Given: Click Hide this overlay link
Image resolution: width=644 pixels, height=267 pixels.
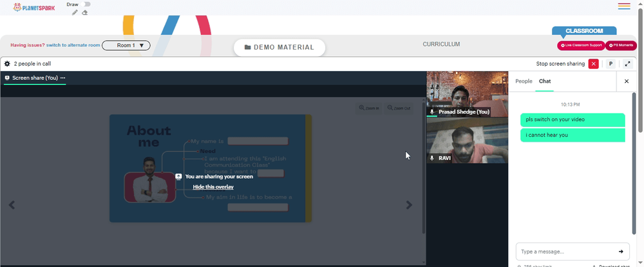Looking at the screenshot, I should (x=213, y=187).
